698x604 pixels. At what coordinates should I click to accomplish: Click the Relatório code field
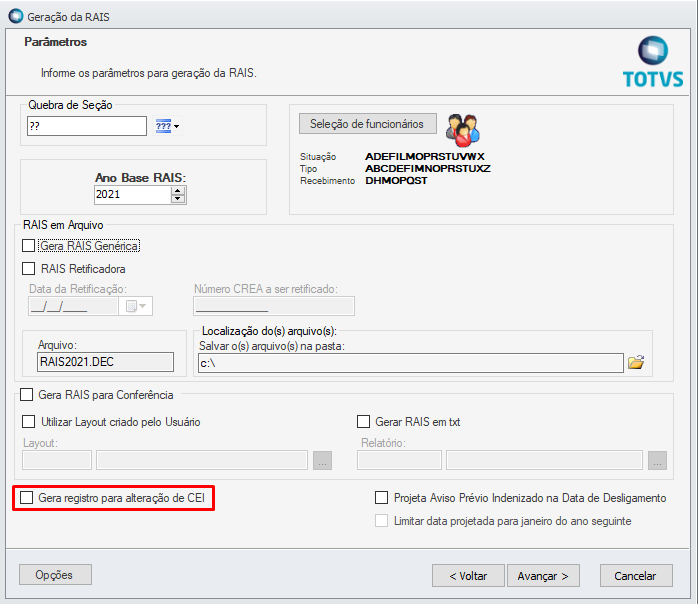click(x=399, y=460)
